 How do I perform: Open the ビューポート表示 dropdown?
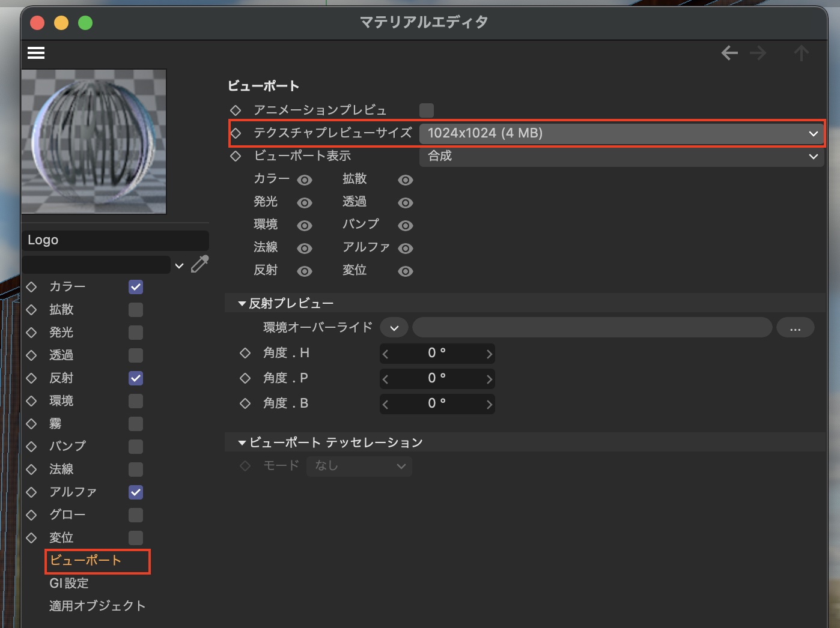621,156
